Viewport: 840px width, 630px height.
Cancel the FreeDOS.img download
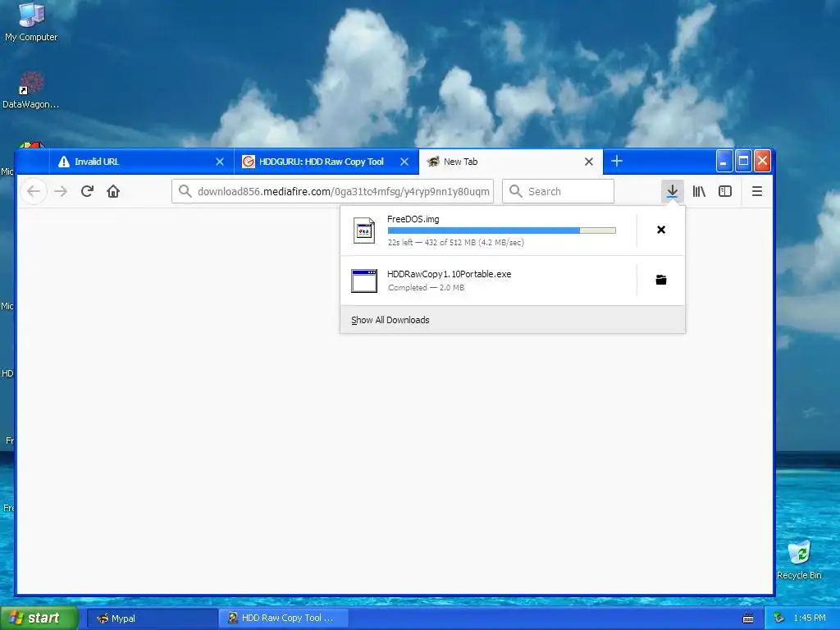pos(661,230)
